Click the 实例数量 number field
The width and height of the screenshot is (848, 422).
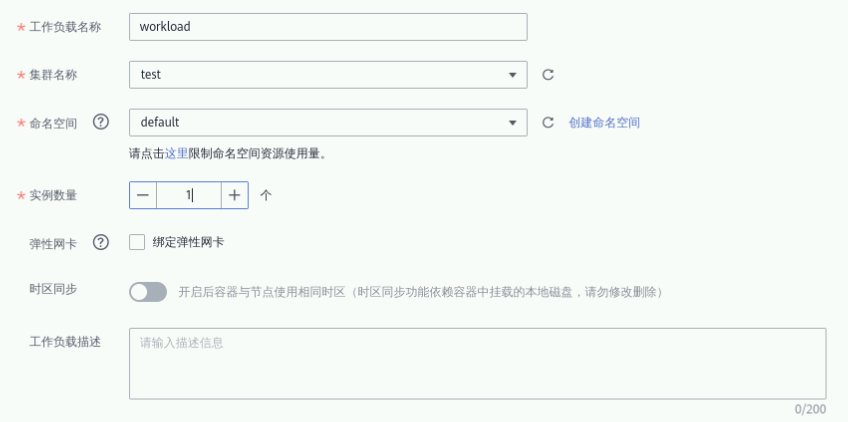188,195
